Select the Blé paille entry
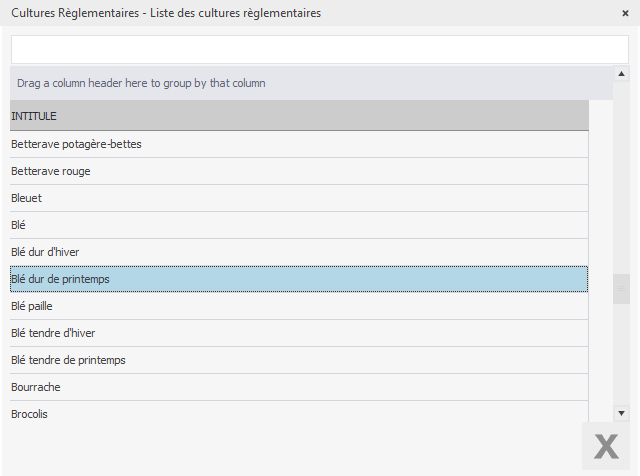 click(299, 306)
